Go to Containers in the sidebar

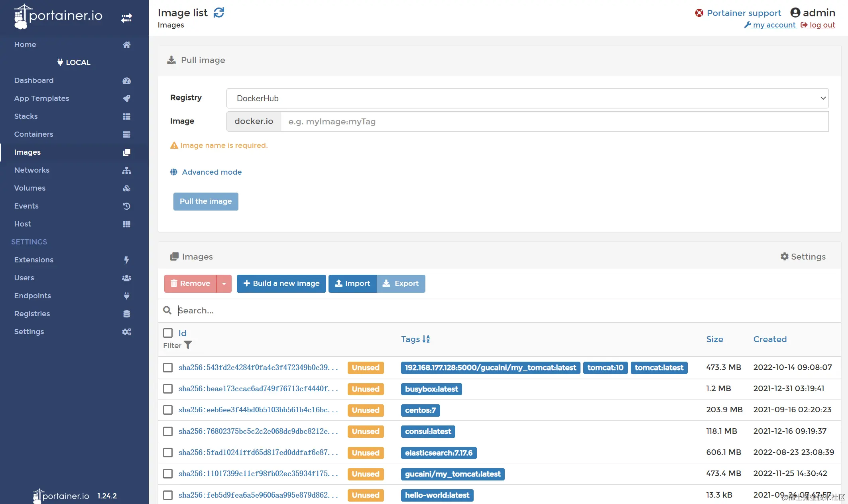pos(33,134)
